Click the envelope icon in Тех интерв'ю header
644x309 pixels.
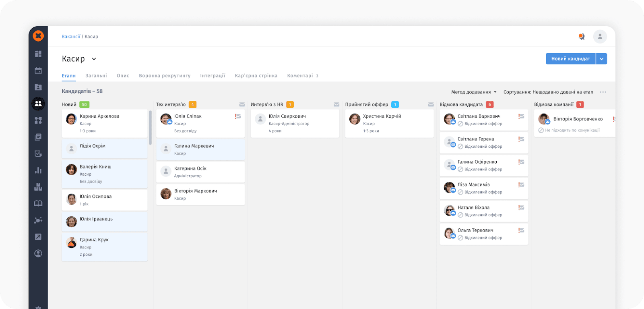(242, 105)
